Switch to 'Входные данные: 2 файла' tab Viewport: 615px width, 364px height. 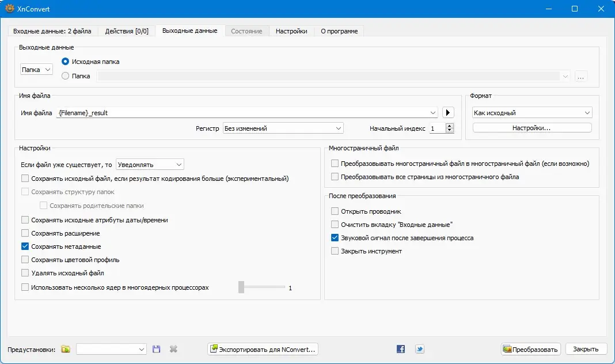pyautogui.click(x=52, y=31)
